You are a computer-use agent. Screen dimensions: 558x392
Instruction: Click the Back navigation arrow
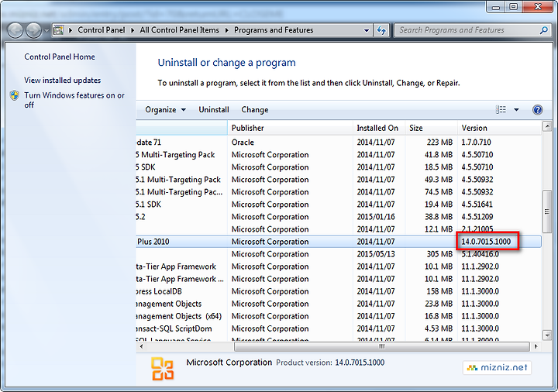pyautogui.click(x=15, y=30)
